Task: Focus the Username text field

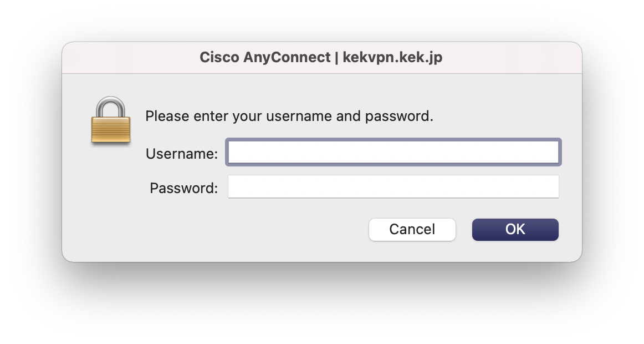Action: [x=393, y=152]
